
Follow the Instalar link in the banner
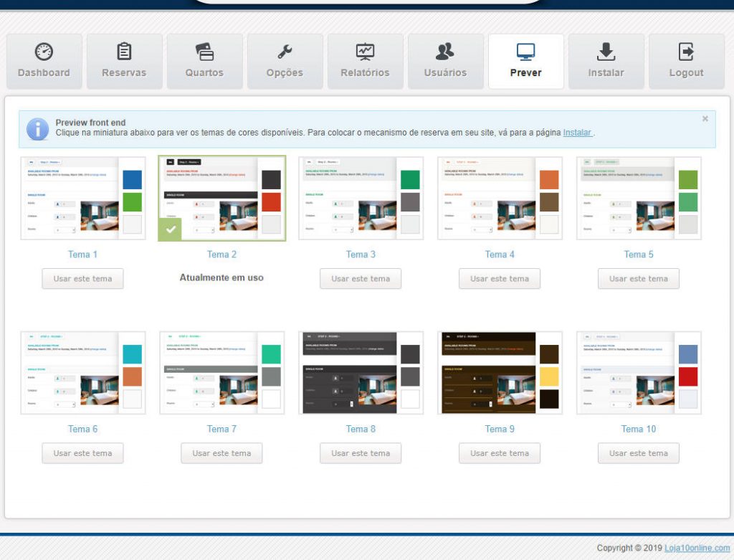click(x=577, y=133)
